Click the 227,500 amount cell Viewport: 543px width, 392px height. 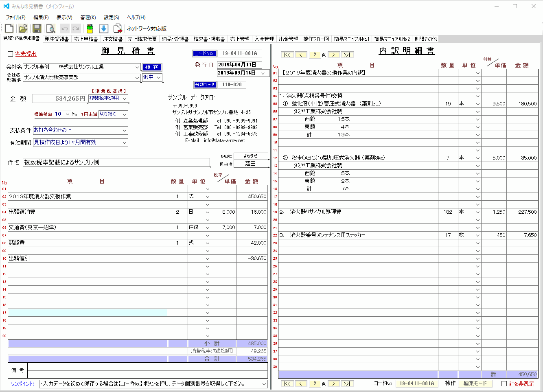coord(522,212)
